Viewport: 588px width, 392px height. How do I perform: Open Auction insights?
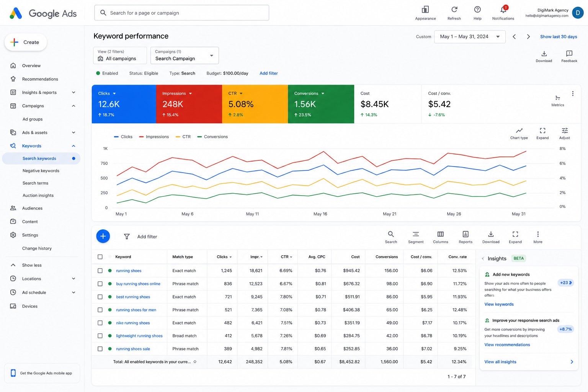coord(38,195)
